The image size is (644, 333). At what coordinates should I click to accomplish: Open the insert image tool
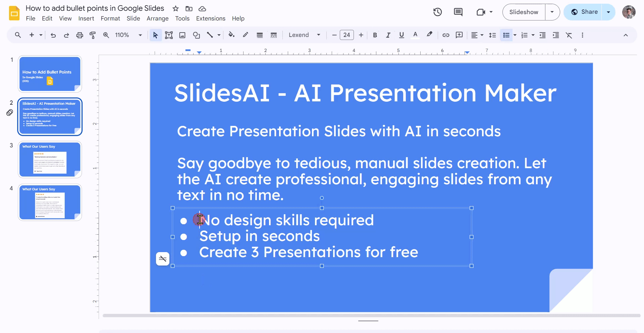(182, 35)
